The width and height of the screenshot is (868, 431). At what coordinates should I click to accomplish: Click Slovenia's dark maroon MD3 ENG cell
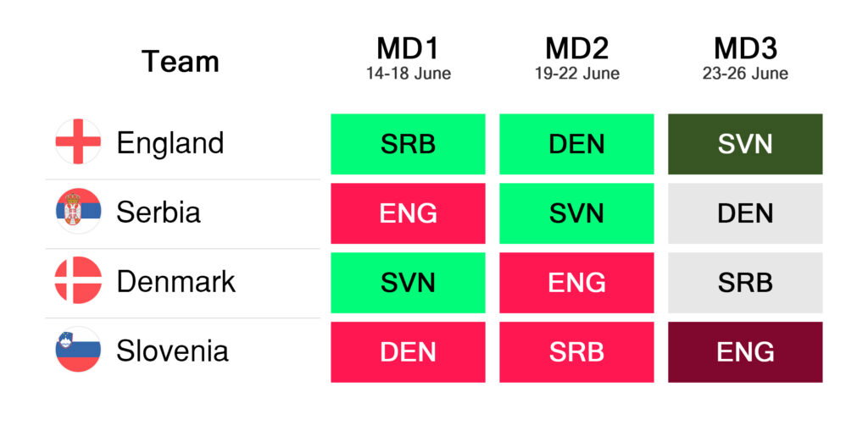[745, 352]
